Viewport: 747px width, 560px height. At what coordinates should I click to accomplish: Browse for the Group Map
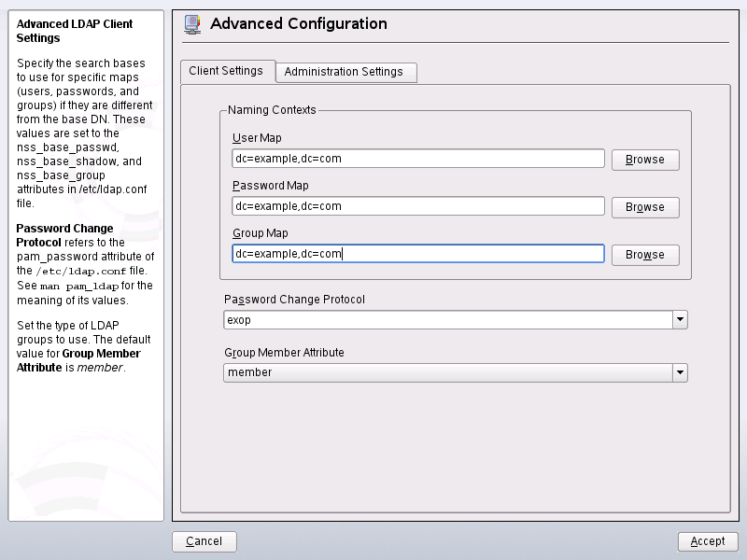(645, 255)
